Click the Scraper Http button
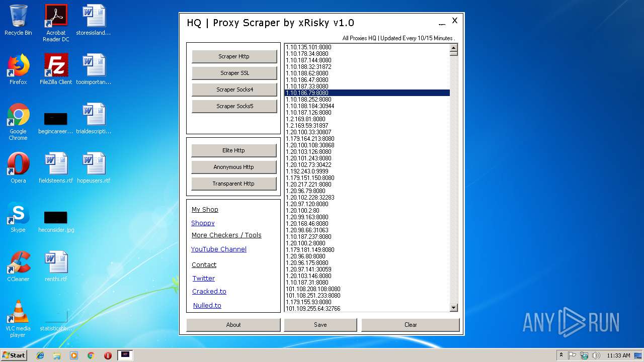 (x=234, y=56)
